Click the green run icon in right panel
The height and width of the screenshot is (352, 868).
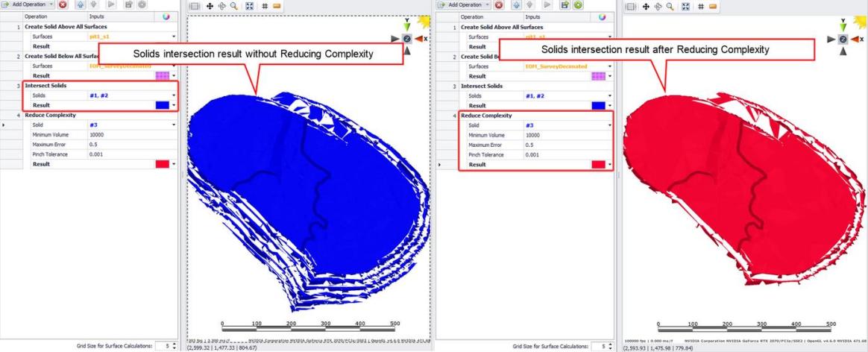578,5
